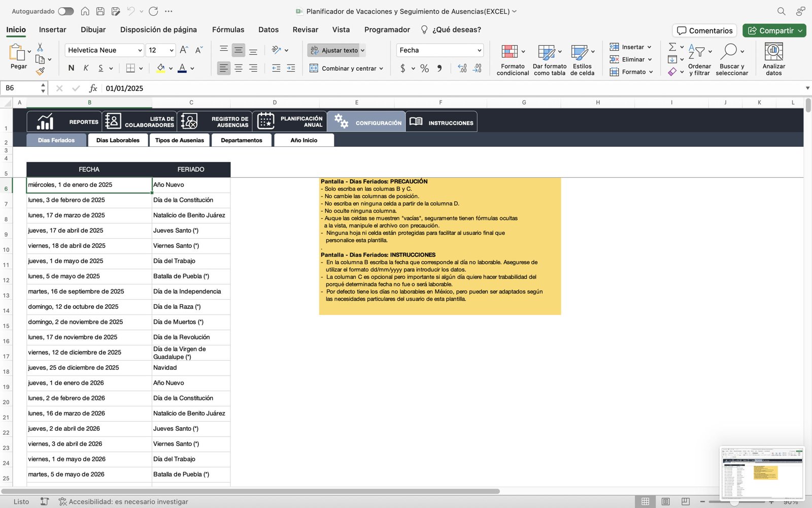
Task: Click the Format Painter brush icon
Action: pyautogui.click(x=40, y=72)
